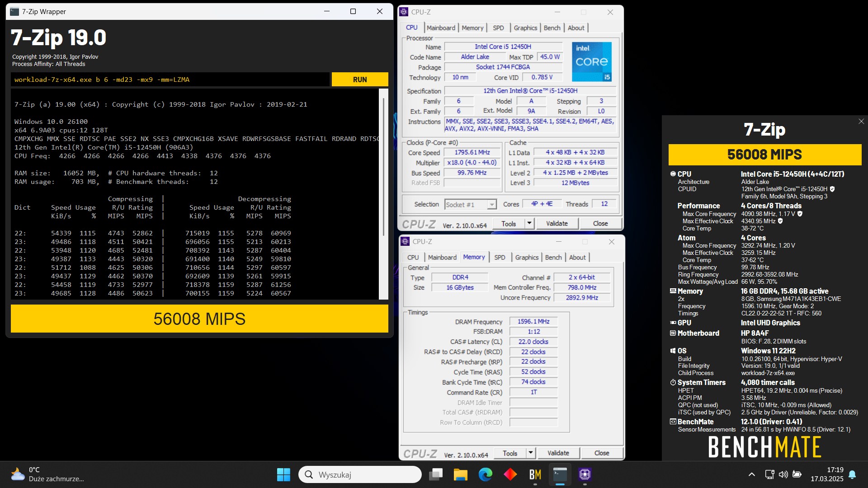Click the RUN button in 7-Zip Wrapper
This screenshot has width=868, height=488.
[360, 80]
